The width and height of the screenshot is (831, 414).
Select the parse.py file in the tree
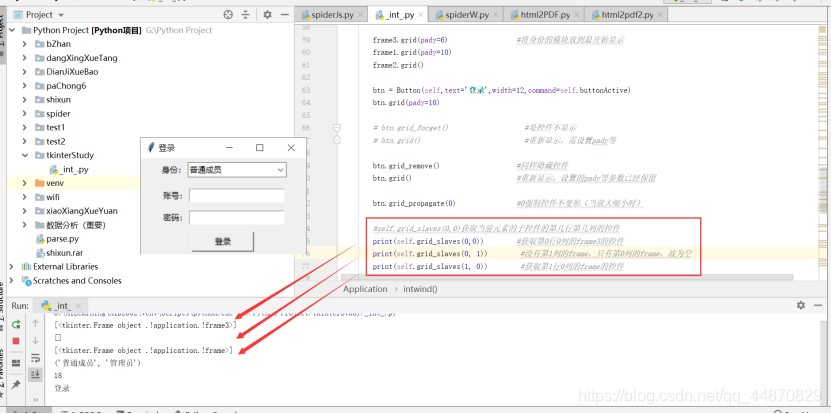57,239
